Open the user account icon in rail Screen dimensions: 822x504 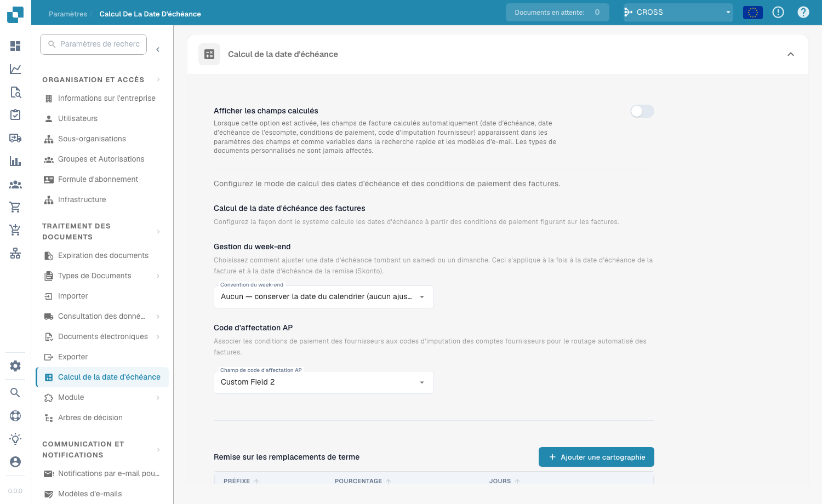click(x=15, y=462)
